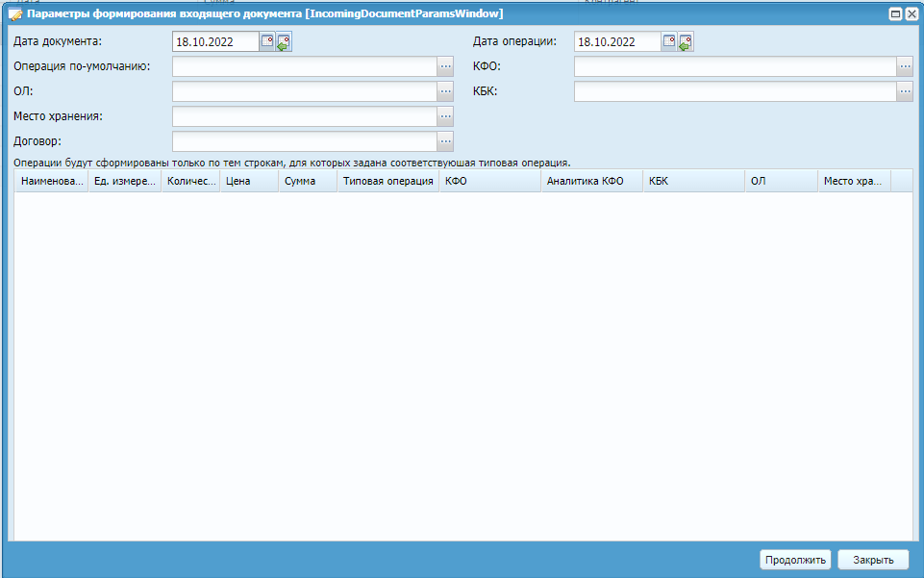Open lookup for Операция по-умолчанию field
This screenshot has height=578, width=924.
pos(445,66)
